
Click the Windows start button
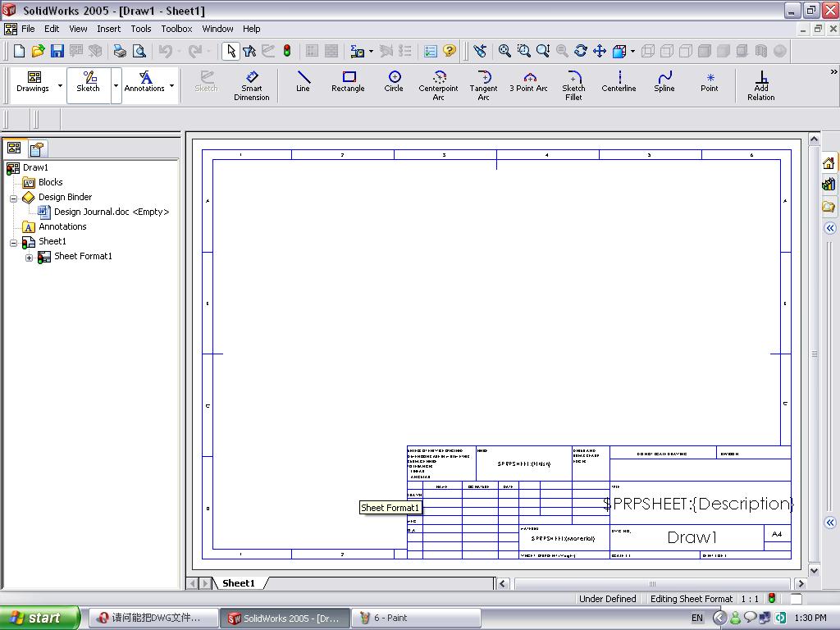[x=39, y=619]
